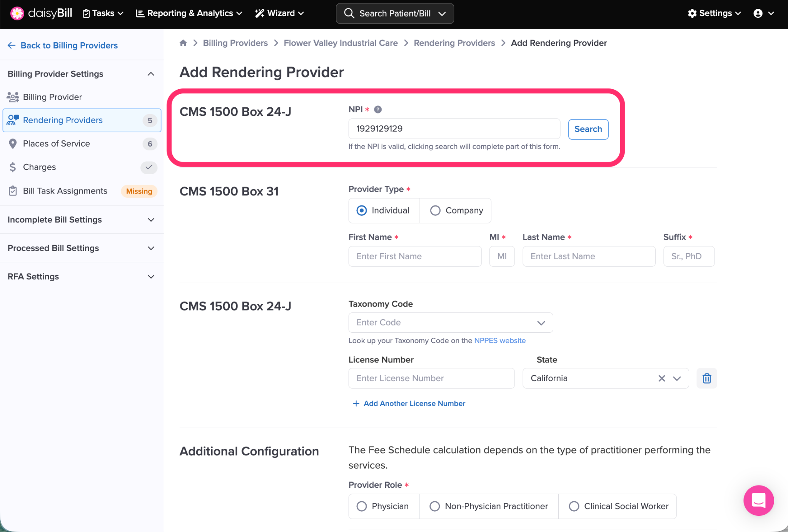Open the chat support bubble
The width and height of the screenshot is (788, 532).
[758, 500]
